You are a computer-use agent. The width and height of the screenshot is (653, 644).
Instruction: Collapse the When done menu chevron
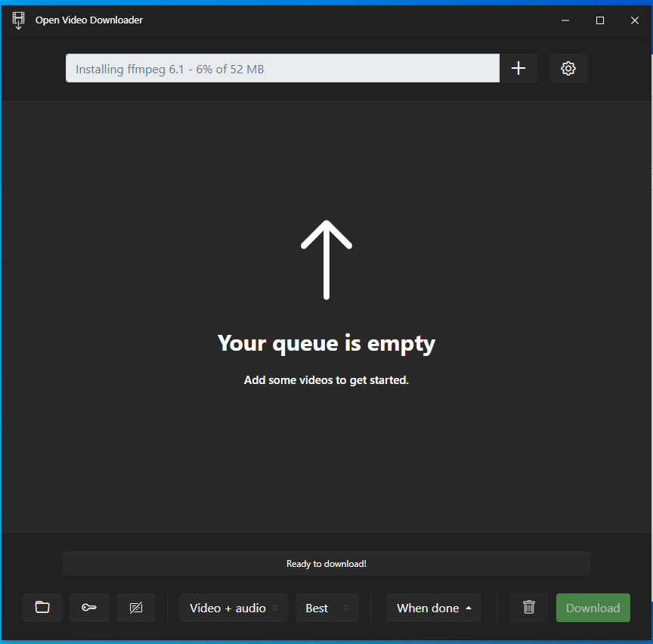tap(468, 608)
